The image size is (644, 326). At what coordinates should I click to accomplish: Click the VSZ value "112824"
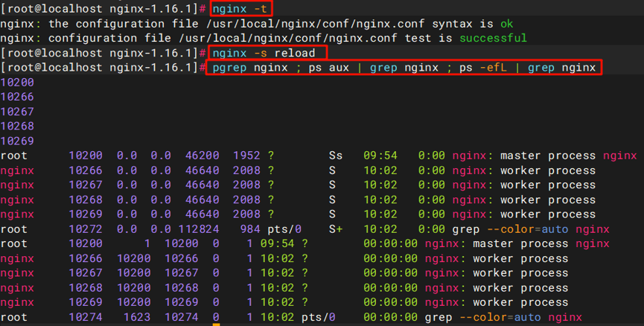pyautogui.click(x=199, y=229)
